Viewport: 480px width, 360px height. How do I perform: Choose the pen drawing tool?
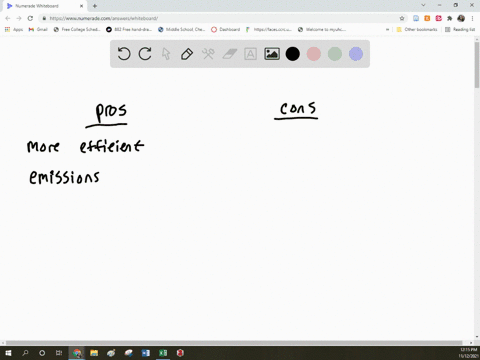pos(187,54)
